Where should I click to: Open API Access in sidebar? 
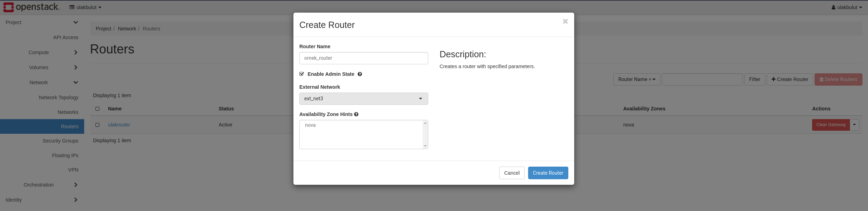click(x=66, y=37)
